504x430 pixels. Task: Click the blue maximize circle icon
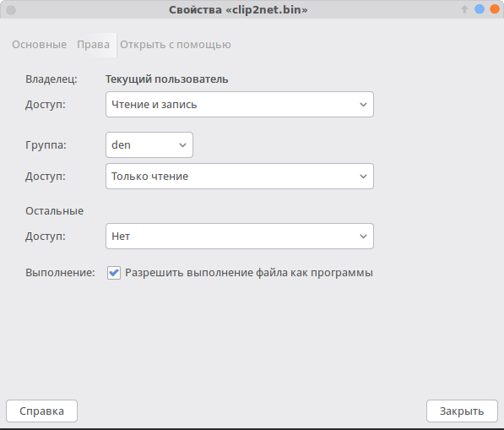click(x=480, y=9)
